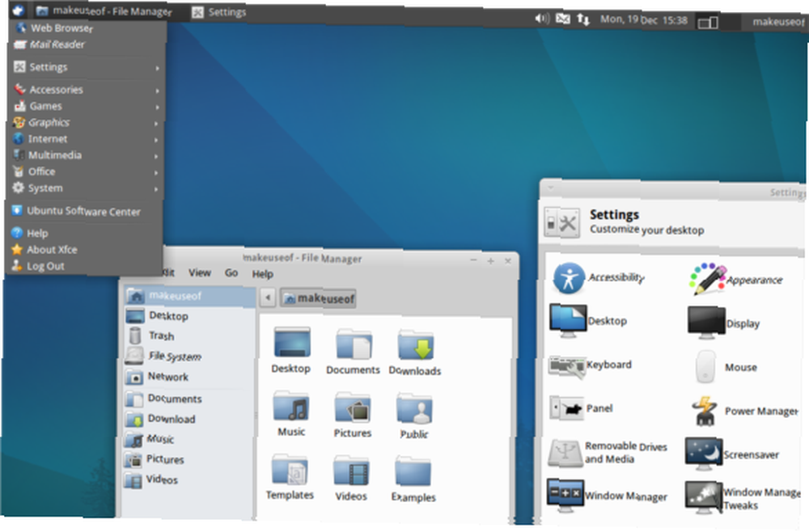The image size is (809, 532).
Task: Click the Xfce mouse applications menu button
Action: pyautogui.click(x=18, y=10)
